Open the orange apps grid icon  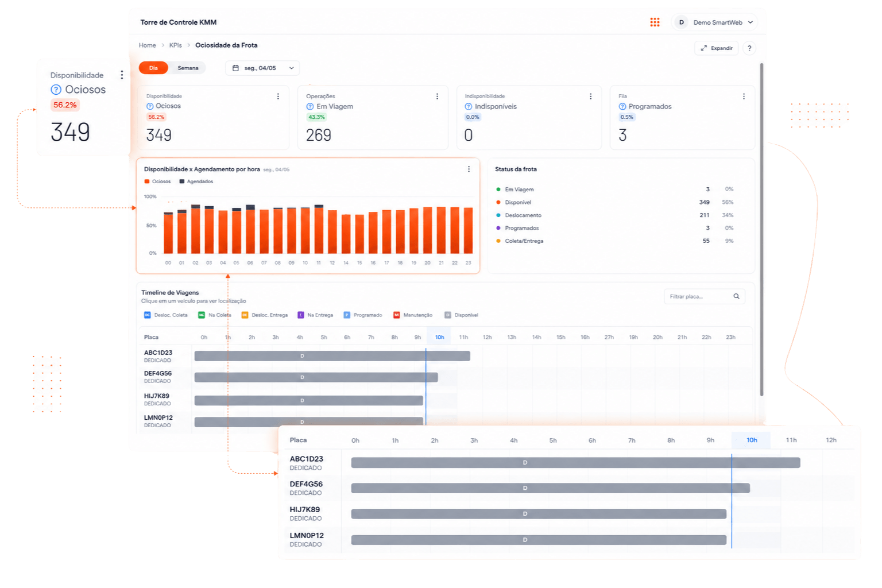click(x=655, y=22)
